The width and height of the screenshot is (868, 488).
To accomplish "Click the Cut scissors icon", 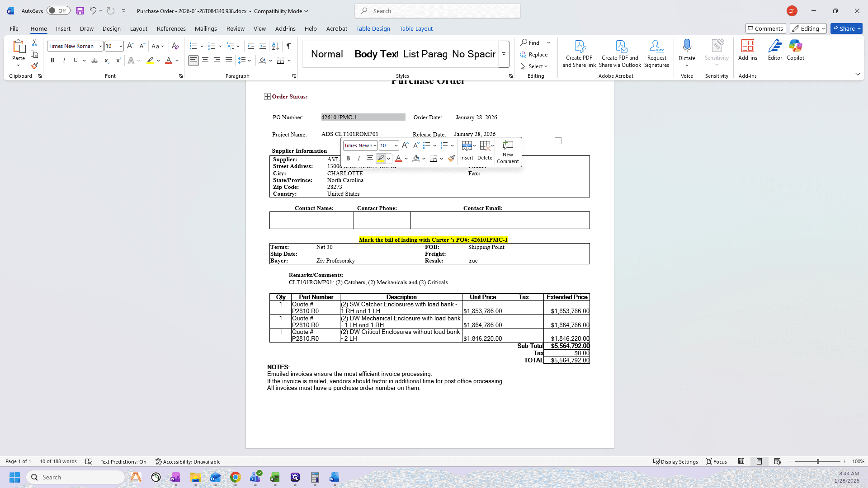I will (x=34, y=42).
